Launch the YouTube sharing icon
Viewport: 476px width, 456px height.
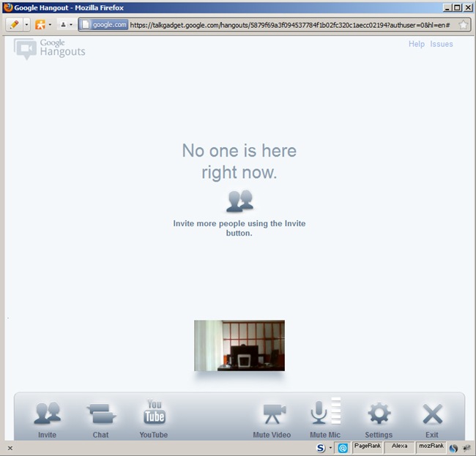click(x=155, y=411)
